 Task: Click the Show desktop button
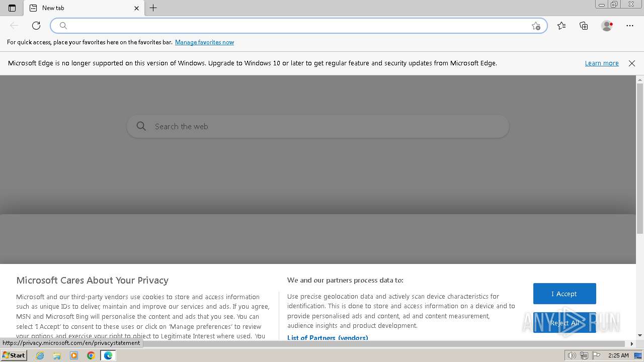click(x=638, y=355)
